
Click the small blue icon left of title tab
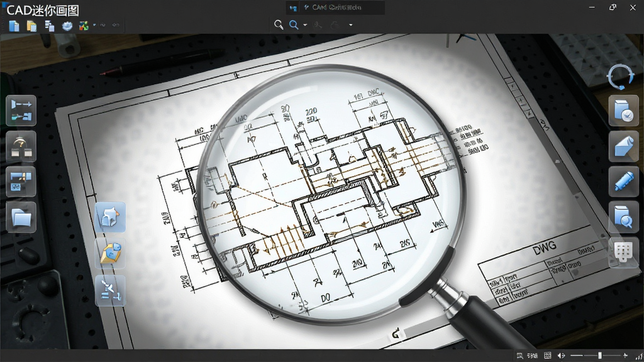[x=293, y=8]
